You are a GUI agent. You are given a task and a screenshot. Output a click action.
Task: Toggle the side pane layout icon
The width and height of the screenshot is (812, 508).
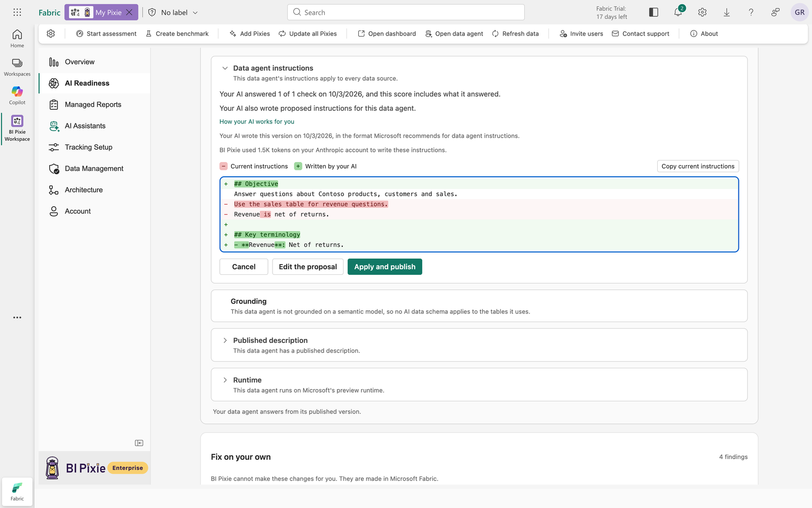[x=654, y=12]
